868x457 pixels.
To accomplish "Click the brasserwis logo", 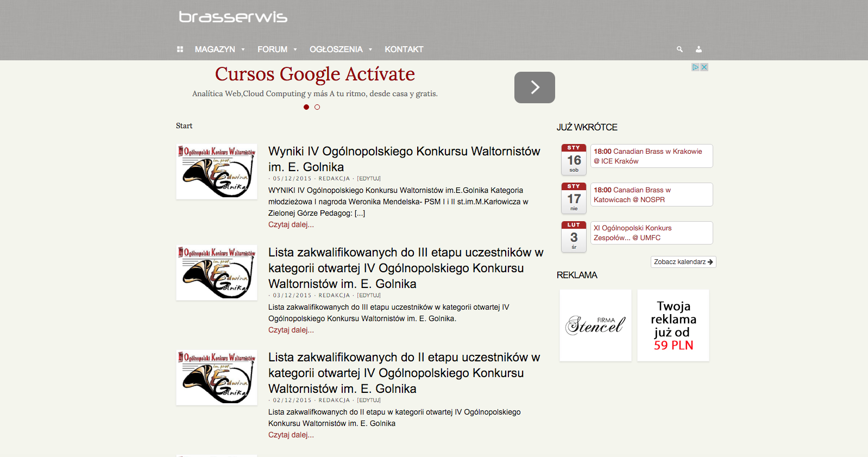I will pos(233,17).
